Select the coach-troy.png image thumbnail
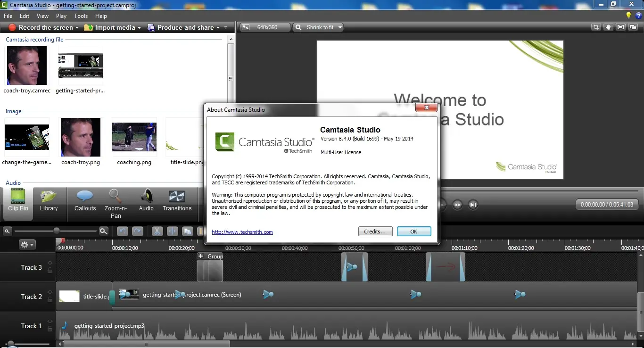This screenshot has width=644, height=348. 81,137
